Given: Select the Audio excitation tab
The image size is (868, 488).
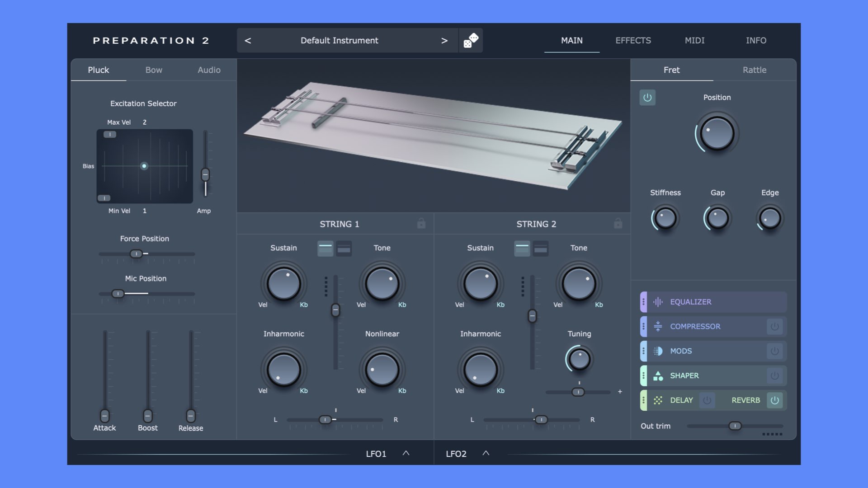Looking at the screenshot, I should 209,70.
